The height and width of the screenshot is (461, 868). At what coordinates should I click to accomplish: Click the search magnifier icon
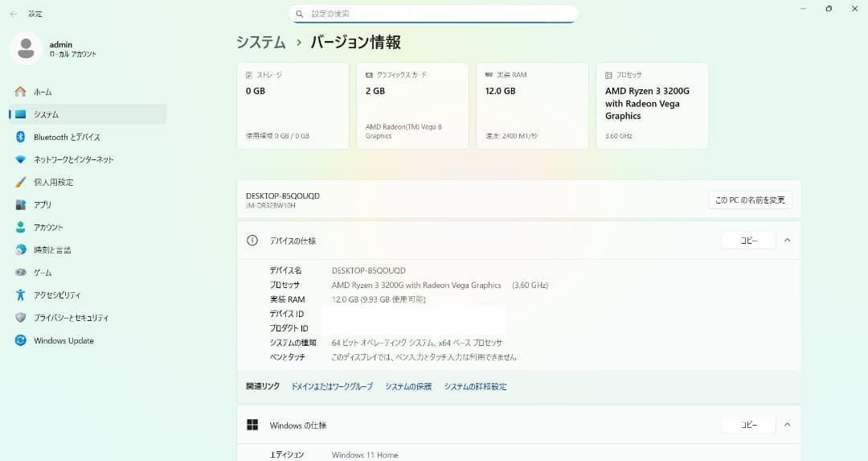300,14
